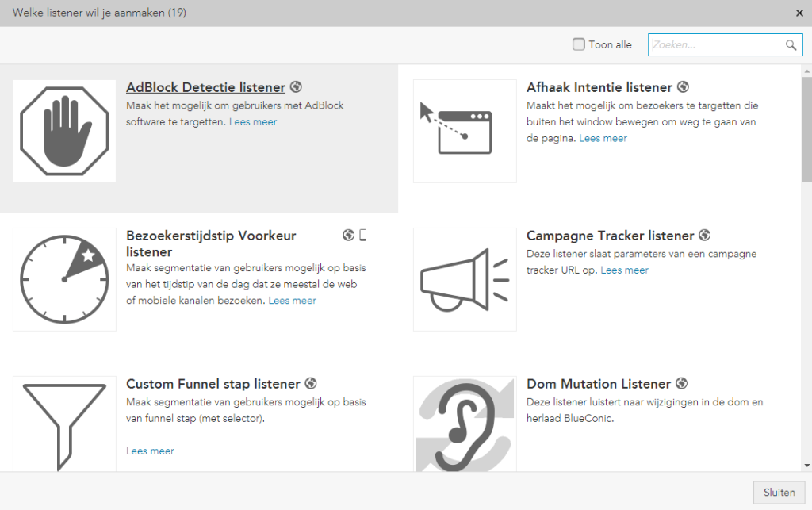Click globe icon beside Campagne Tracker listener

click(704, 236)
